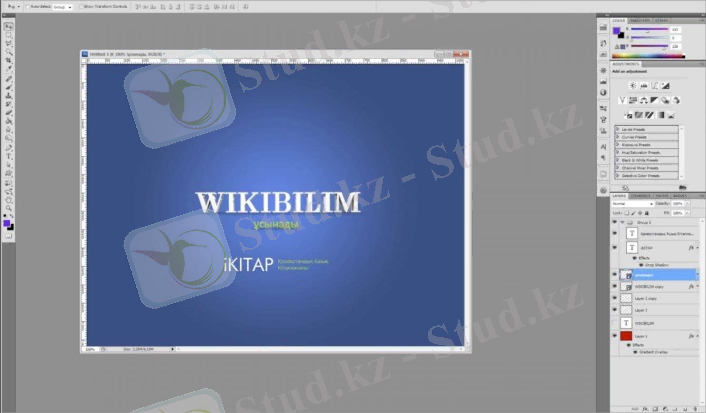Expand the Channel Mixer Presets list
Viewport: 706px width, 413px height.
click(x=617, y=168)
